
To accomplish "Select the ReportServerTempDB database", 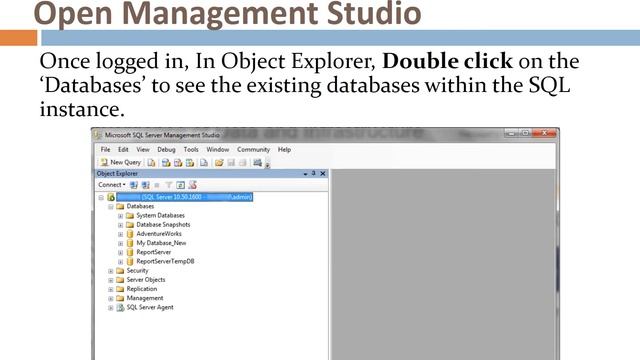I will tap(165, 262).
